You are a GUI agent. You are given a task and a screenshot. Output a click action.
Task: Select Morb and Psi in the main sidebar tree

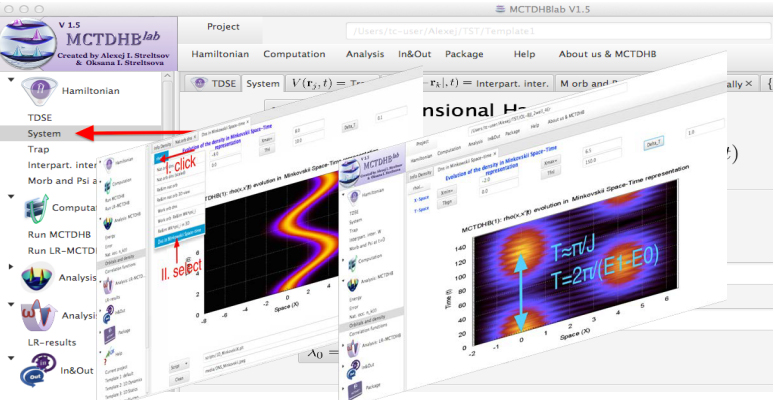[x=62, y=181]
